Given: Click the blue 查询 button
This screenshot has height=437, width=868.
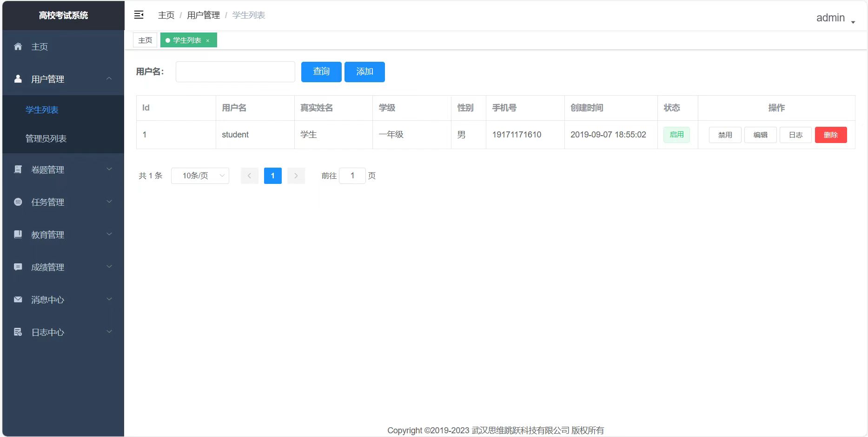Looking at the screenshot, I should click(321, 72).
